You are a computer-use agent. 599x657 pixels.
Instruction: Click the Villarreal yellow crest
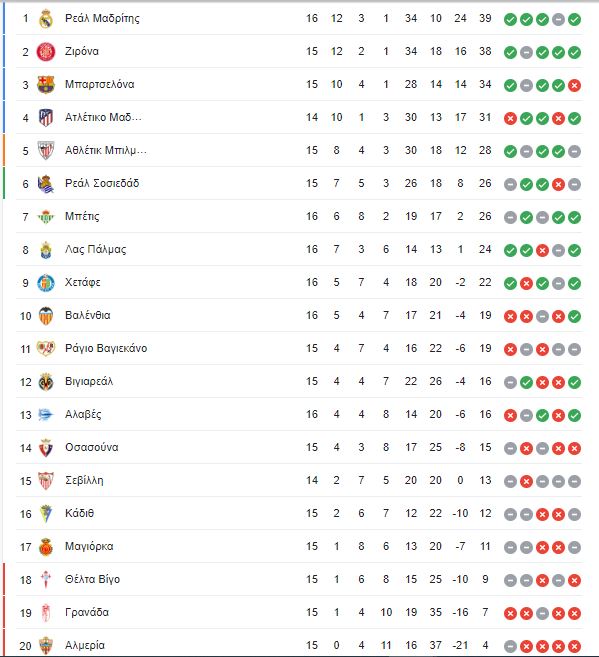[46, 382]
